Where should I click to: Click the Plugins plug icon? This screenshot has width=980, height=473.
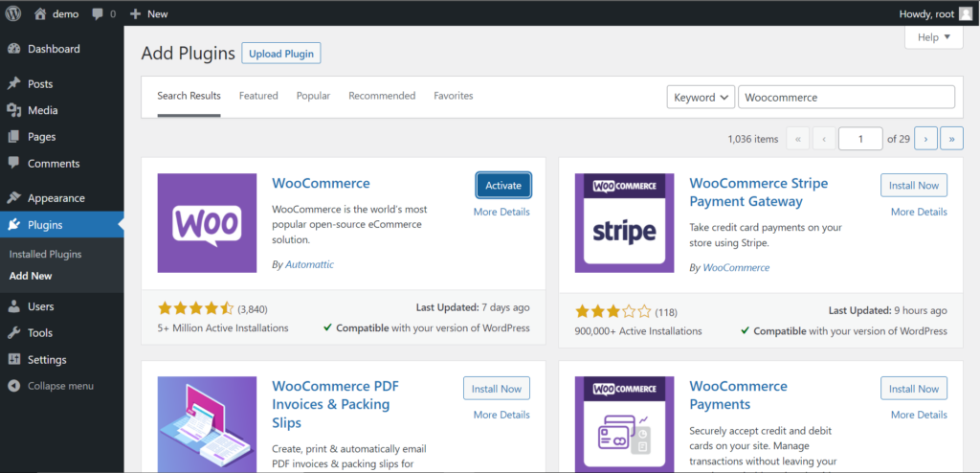[x=13, y=225]
